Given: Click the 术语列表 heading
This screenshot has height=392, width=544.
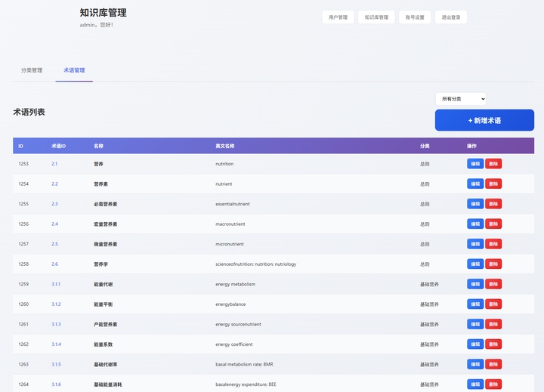Looking at the screenshot, I should [x=29, y=112].
